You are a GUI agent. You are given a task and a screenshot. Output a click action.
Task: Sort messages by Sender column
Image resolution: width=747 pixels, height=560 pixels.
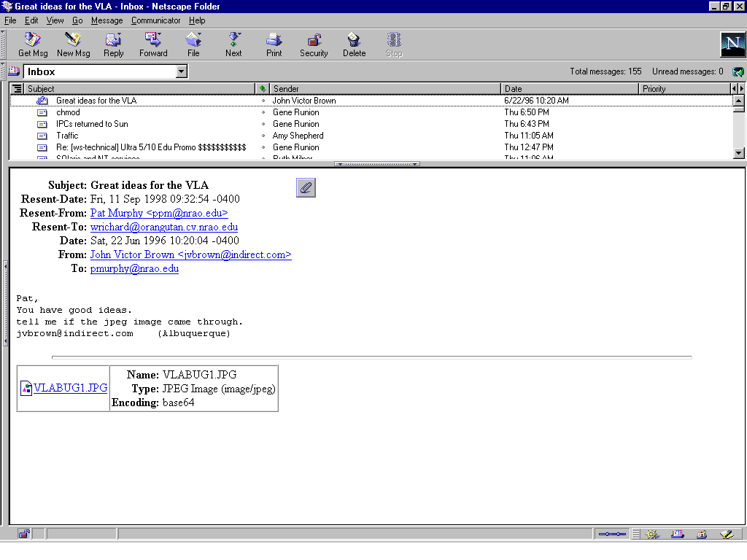[x=385, y=88]
